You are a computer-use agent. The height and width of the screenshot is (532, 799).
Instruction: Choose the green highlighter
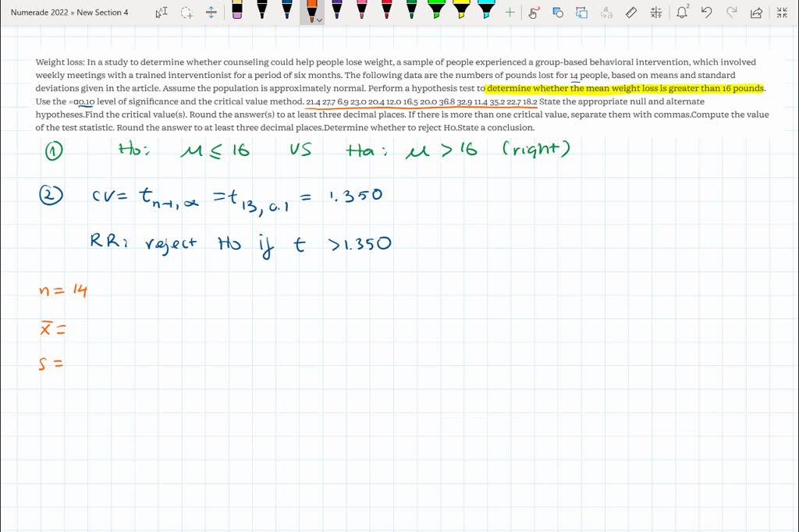click(436, 11)
